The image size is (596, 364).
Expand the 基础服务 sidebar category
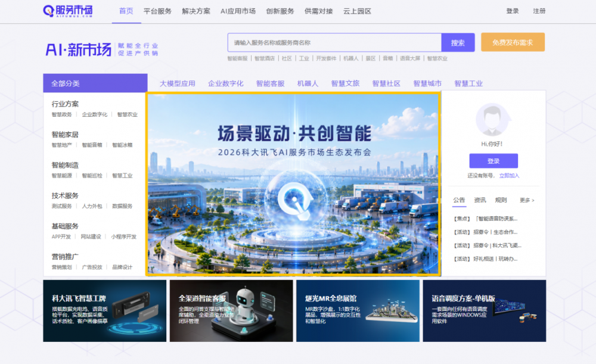coord(65,226)
